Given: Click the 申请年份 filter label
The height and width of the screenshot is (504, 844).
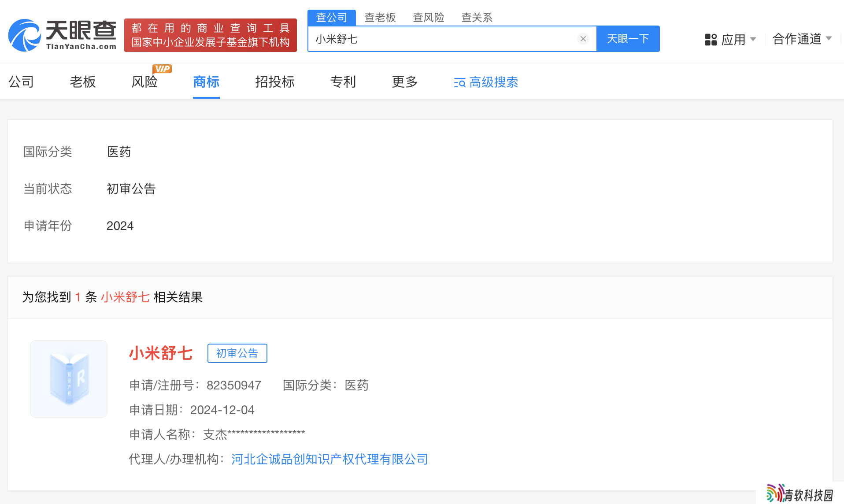Looking at the screenshot, I should click(x=48, y=226).
